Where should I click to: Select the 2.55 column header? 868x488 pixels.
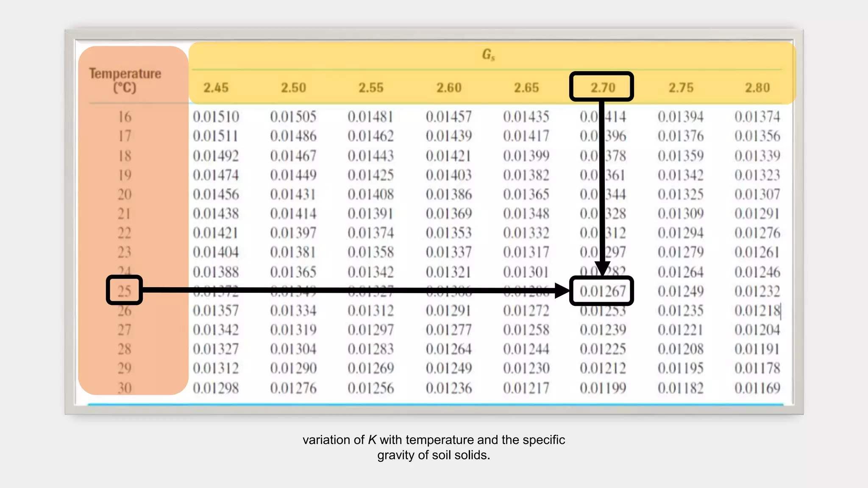pyautogui.click(x=371, y=88)
